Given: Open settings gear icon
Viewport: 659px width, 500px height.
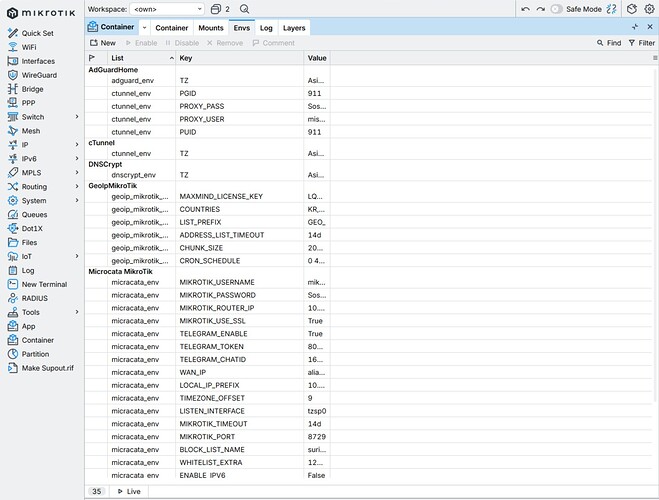Looking at the screenshot, I should coord(649,9).
